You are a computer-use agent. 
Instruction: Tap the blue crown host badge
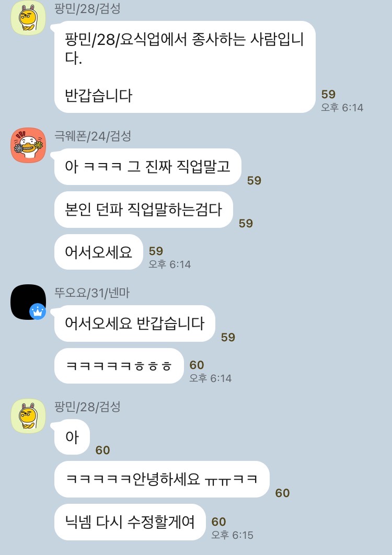tap(38, 311)
